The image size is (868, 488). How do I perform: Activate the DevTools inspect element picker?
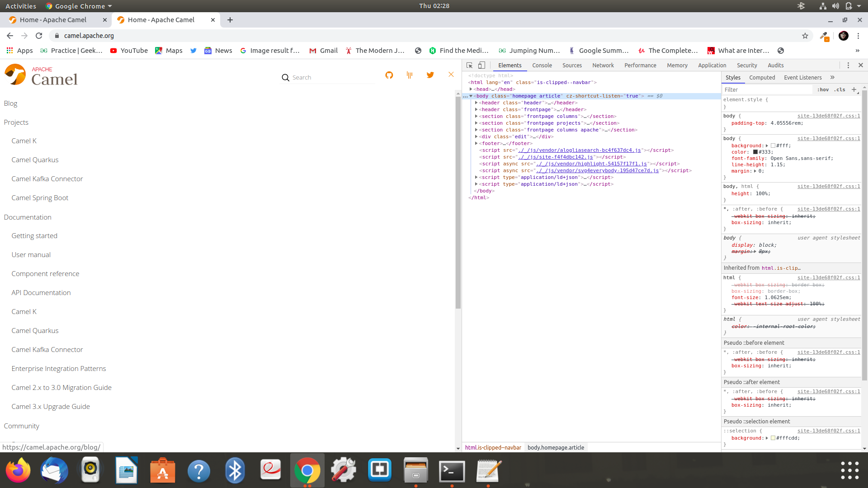point(470,65)
